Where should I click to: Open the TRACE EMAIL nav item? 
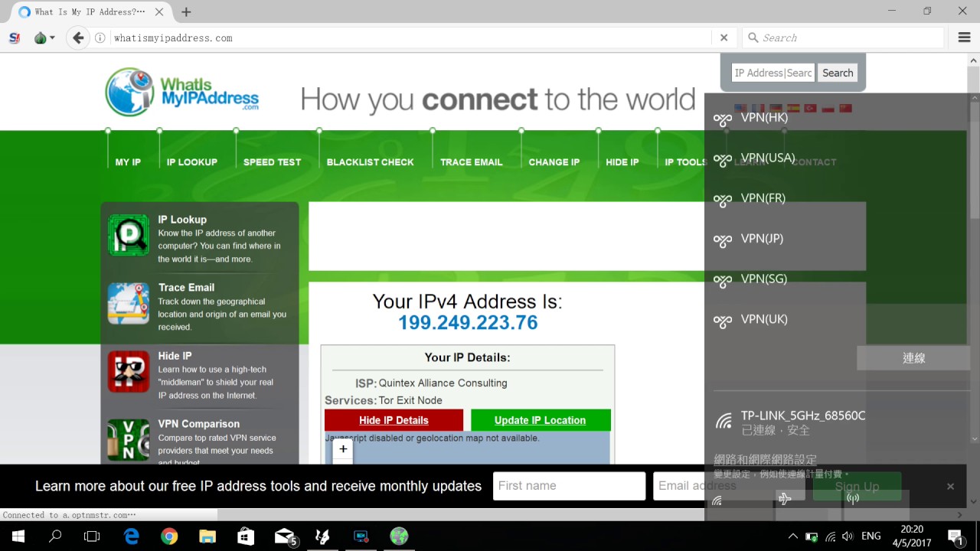(x=471, y=162)
